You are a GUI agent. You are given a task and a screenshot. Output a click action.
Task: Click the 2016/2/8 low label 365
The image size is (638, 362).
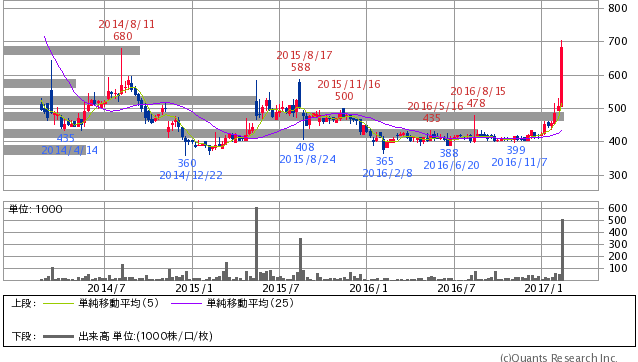click(384, 161)
